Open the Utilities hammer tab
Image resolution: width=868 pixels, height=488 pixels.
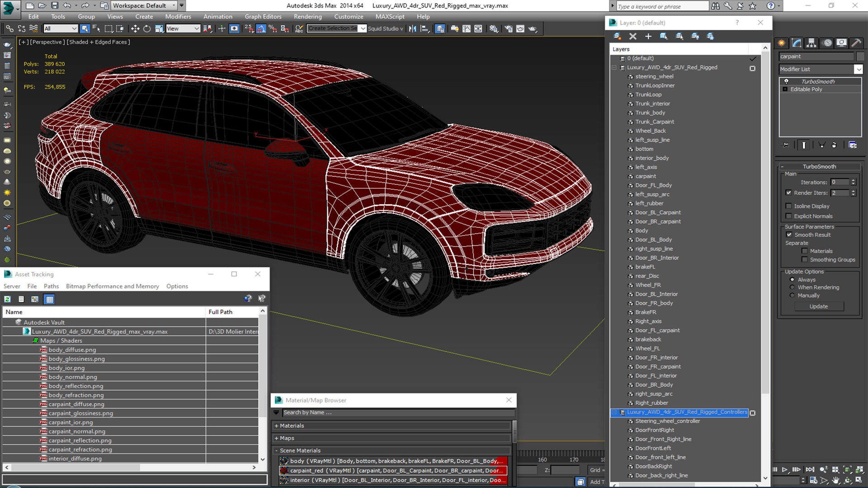[856, 43]
